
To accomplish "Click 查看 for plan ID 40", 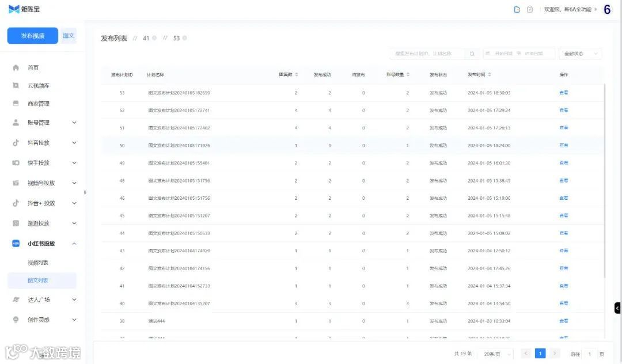I will 564,304.
